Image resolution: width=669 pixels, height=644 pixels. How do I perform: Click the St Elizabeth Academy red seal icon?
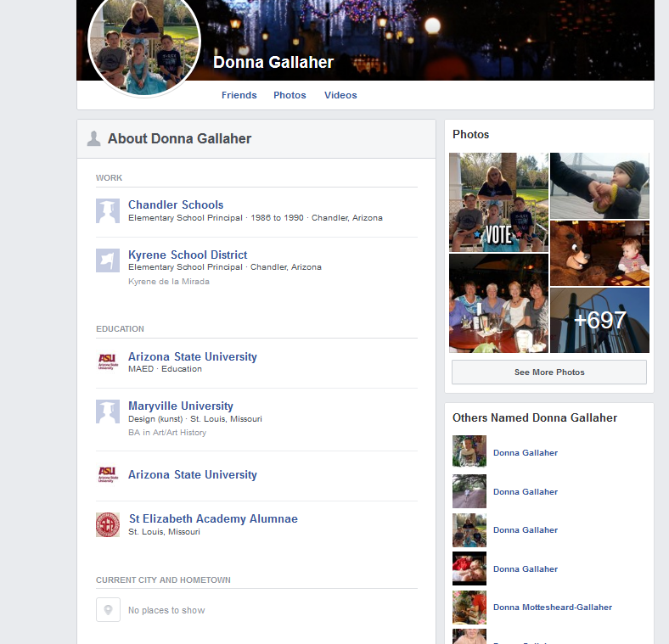click(x=108, y=524)
